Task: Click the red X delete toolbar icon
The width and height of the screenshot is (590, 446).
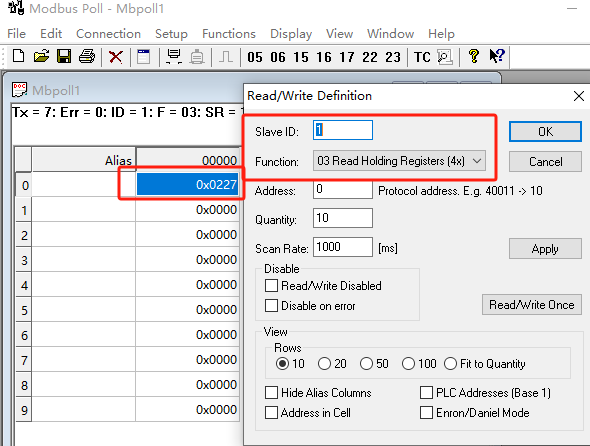Action: (116, 57)
